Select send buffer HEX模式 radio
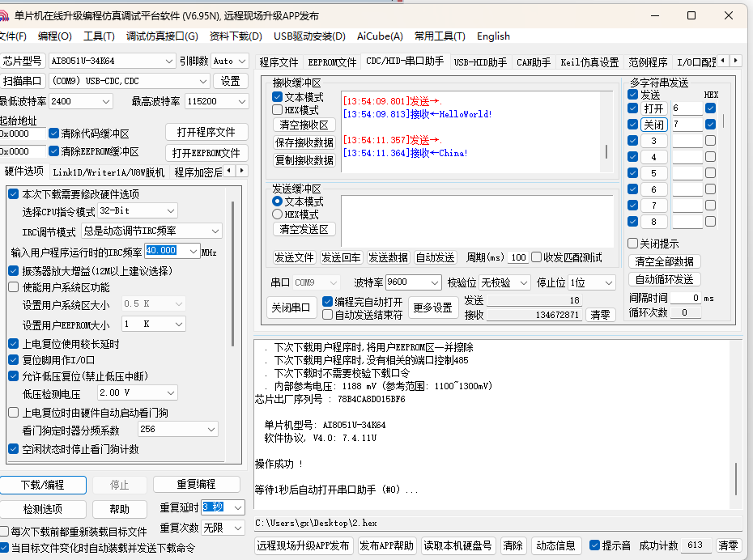Screen dimensions: 753x560 click(277, 214)
